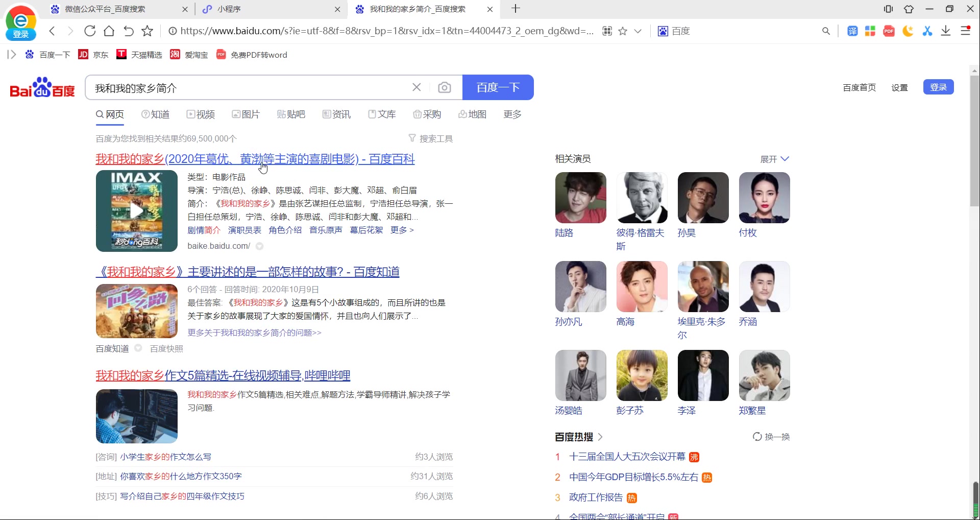Open 京东 bookmark
This screenshot has width=980, height=520.
(x=93, y=55)
